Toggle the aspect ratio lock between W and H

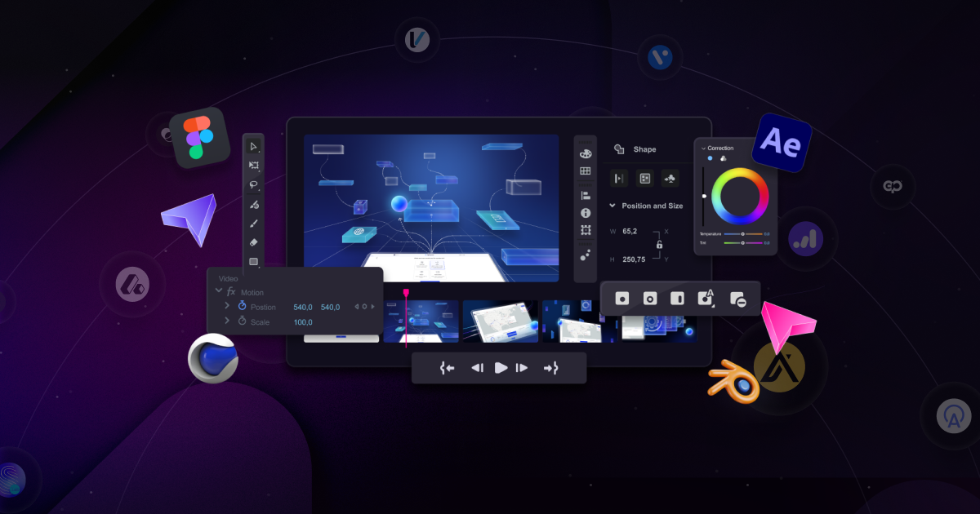point(660,243)
